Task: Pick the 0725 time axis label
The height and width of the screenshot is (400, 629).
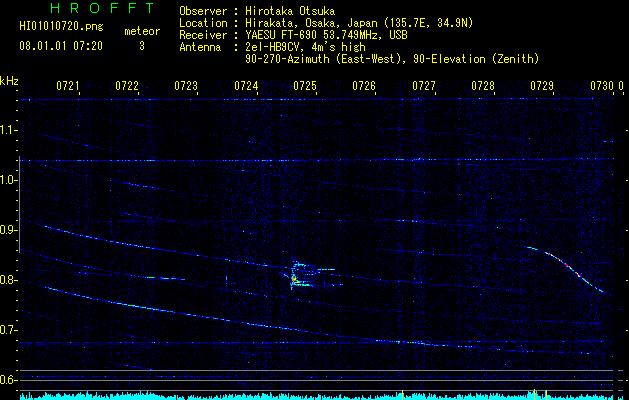Action: (x=305, y=85)
